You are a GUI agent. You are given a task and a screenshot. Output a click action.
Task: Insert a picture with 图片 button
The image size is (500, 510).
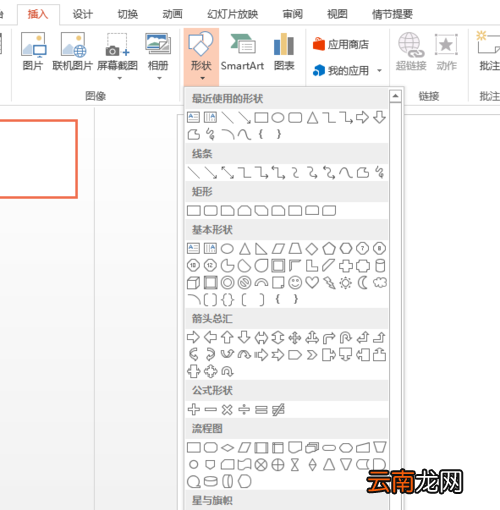pos(33,52)
